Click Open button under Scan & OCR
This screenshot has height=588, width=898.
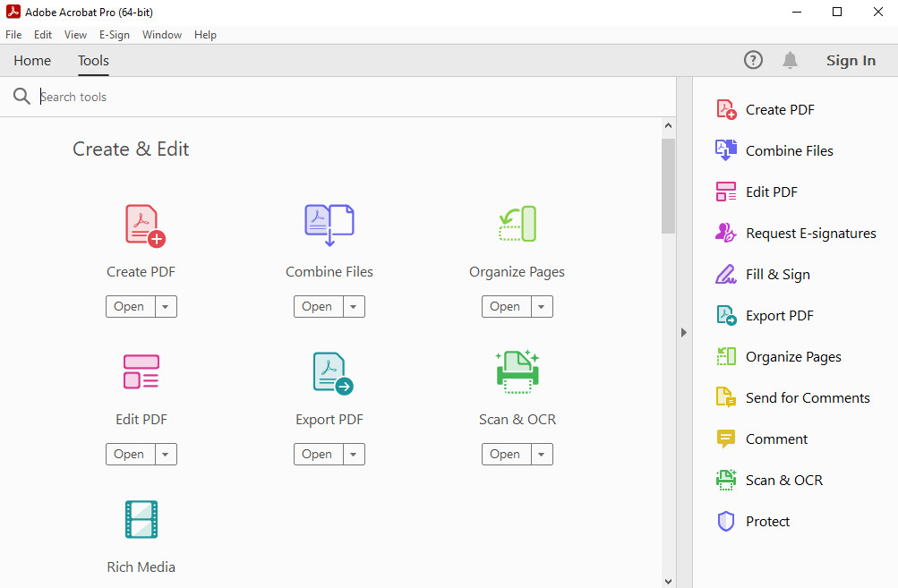point(506,455)
